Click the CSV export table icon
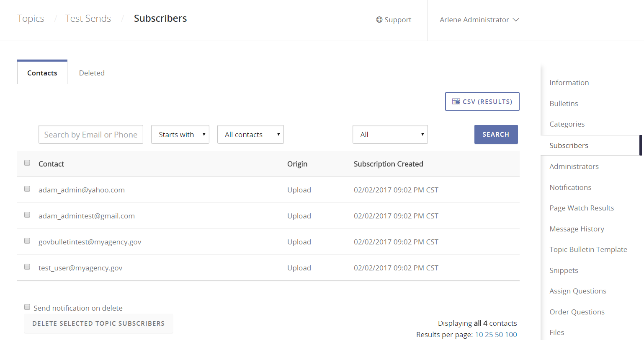The image size is (644, 340). [456, 101]
